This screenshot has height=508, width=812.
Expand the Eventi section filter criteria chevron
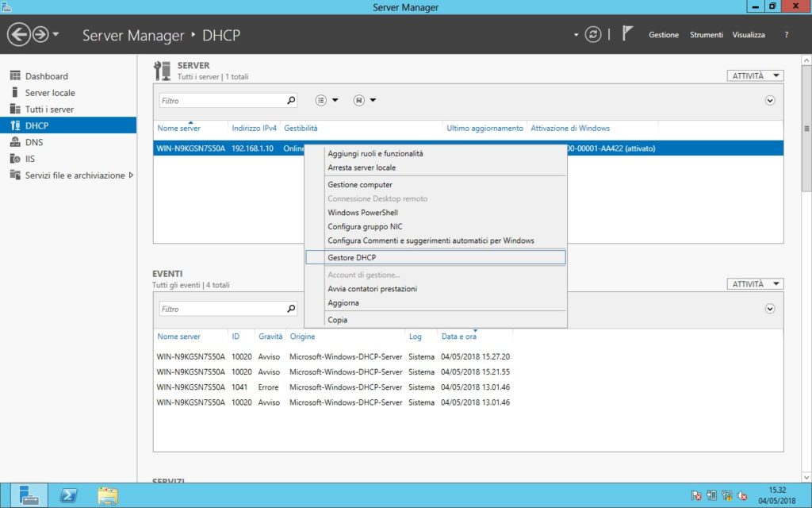click(x=770, y=309)
